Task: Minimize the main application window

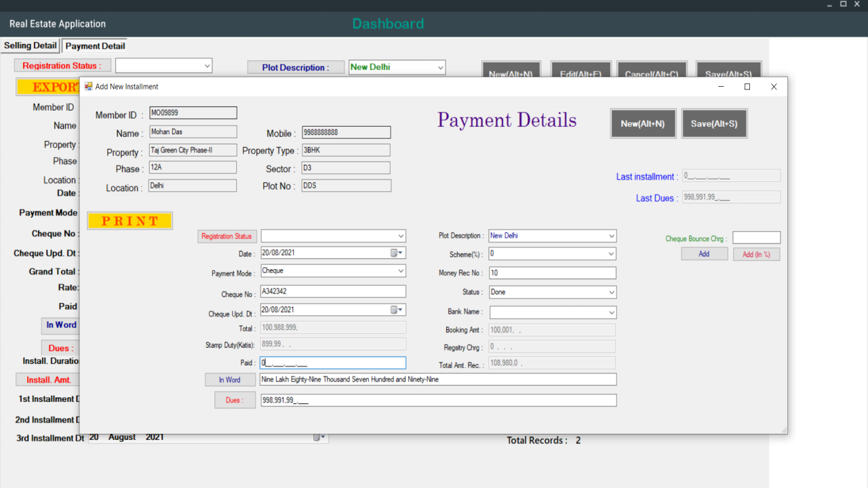Action: pyautogui.click(x=830, y=5)
